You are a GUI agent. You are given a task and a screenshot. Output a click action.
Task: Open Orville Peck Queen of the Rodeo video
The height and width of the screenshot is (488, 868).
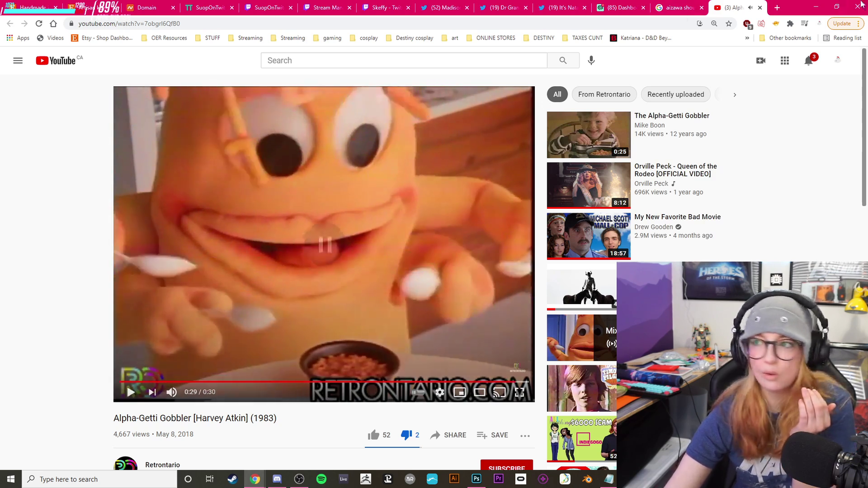pos(589,185)
